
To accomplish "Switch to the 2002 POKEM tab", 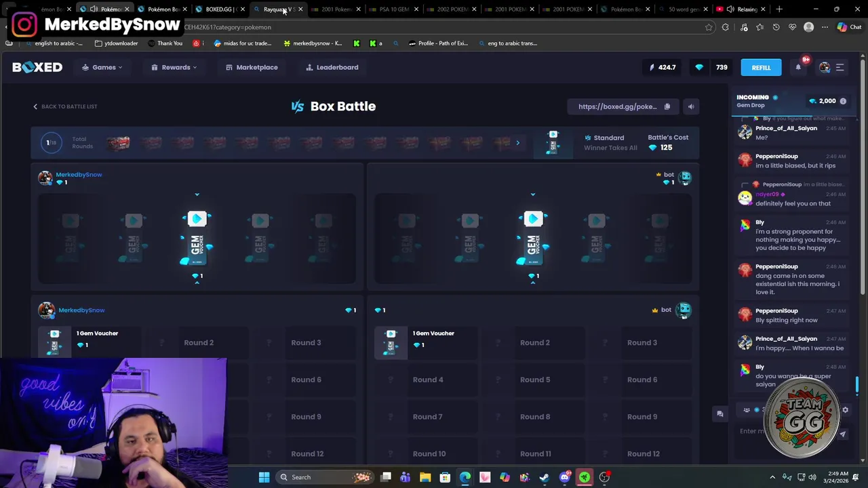I will click(452, 9).
